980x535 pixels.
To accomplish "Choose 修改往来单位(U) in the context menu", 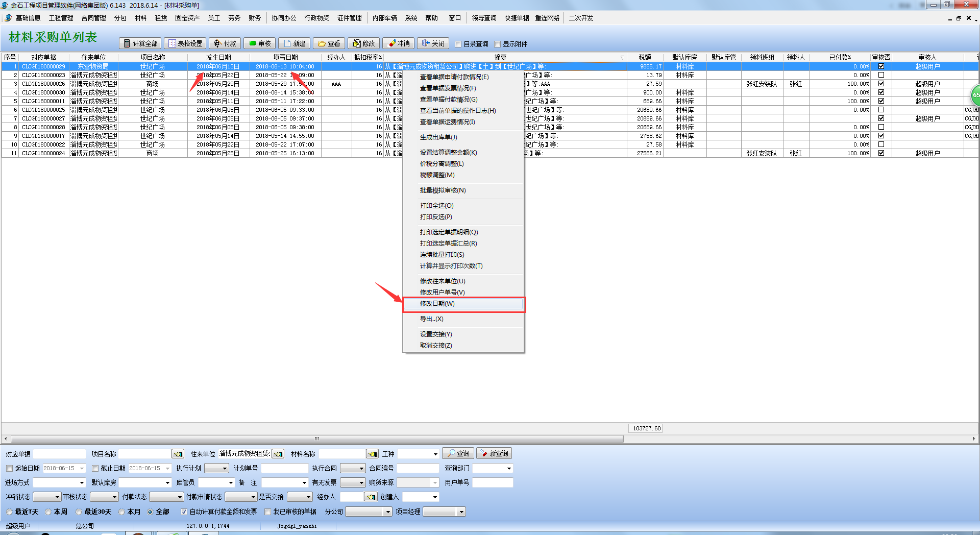I will point(463,281).
